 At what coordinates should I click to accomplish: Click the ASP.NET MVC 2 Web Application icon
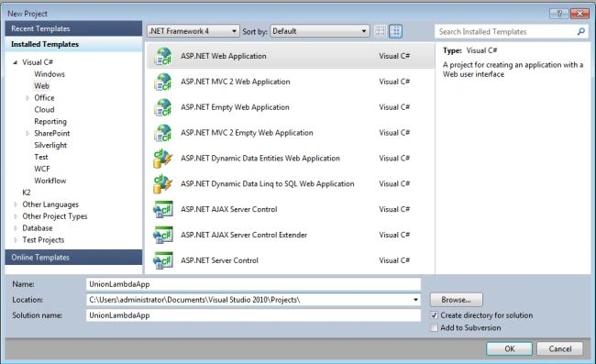pos(163,82)
